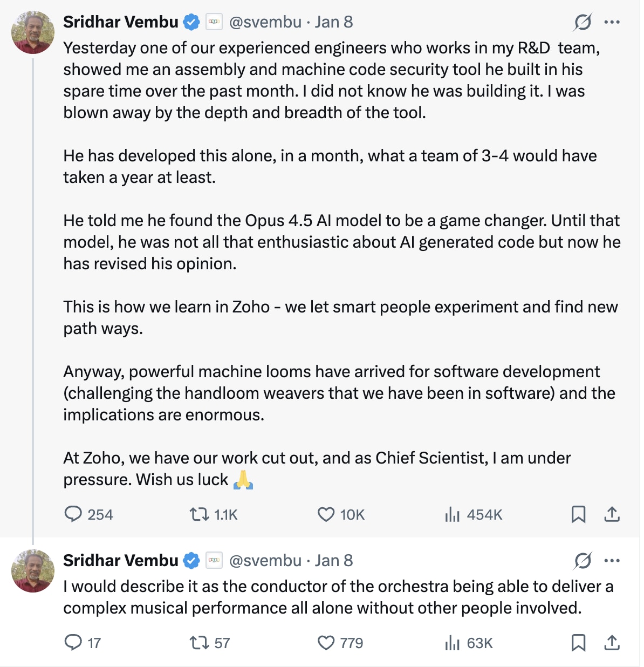Bookmark the main tweet

pyautogui.click(x=579, y=515)
